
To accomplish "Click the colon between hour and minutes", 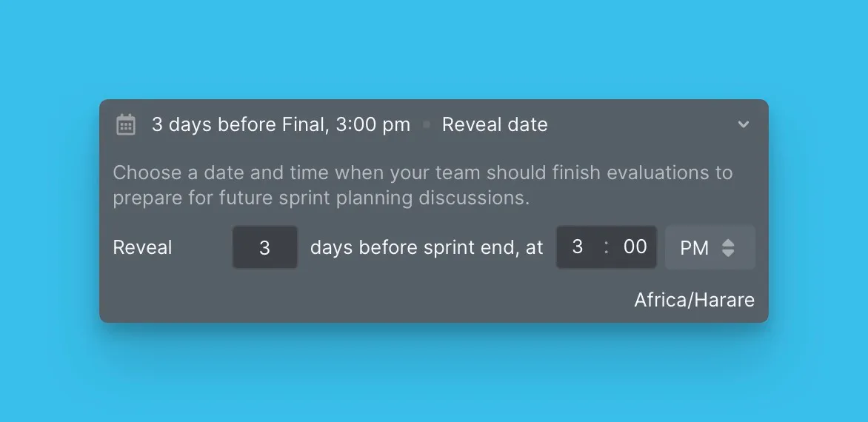I will tap(606, 247).
